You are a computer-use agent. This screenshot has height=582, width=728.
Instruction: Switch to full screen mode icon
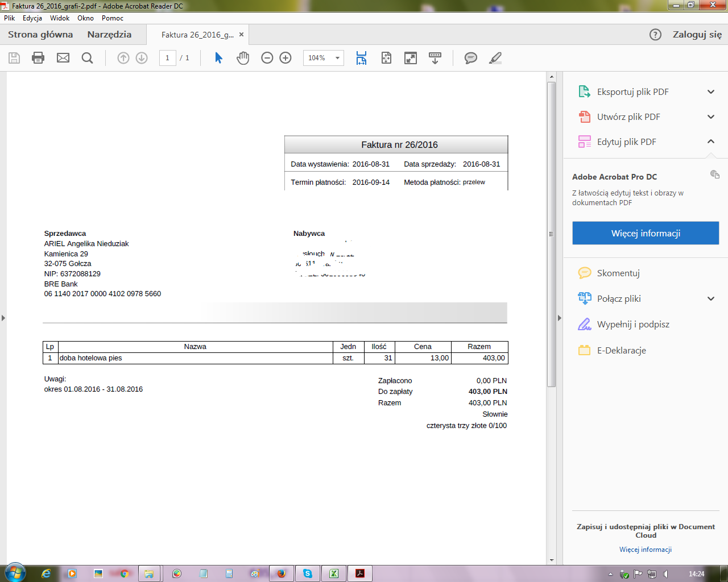pos(411,58)
